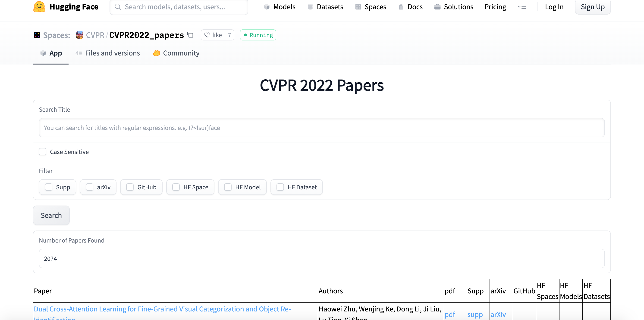This screenshot has width=644, height=320.
Task: Open the supp link for first paper
Action: coord(475,314)
